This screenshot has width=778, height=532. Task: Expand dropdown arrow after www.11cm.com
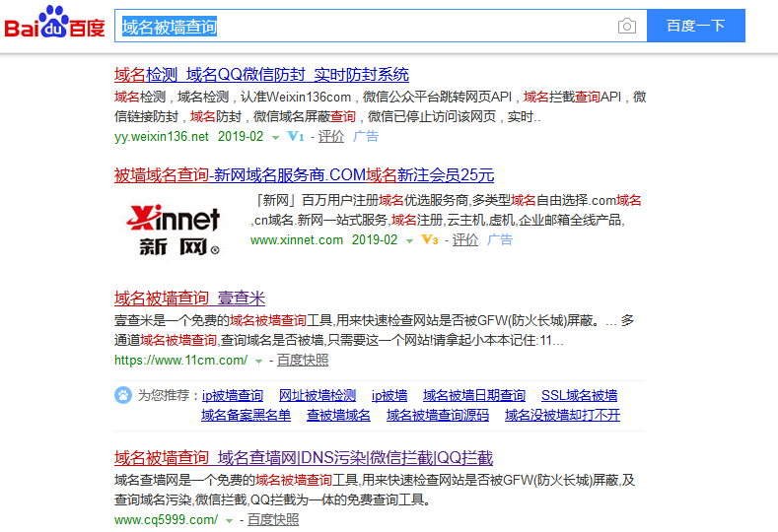[x=258, y=362]
